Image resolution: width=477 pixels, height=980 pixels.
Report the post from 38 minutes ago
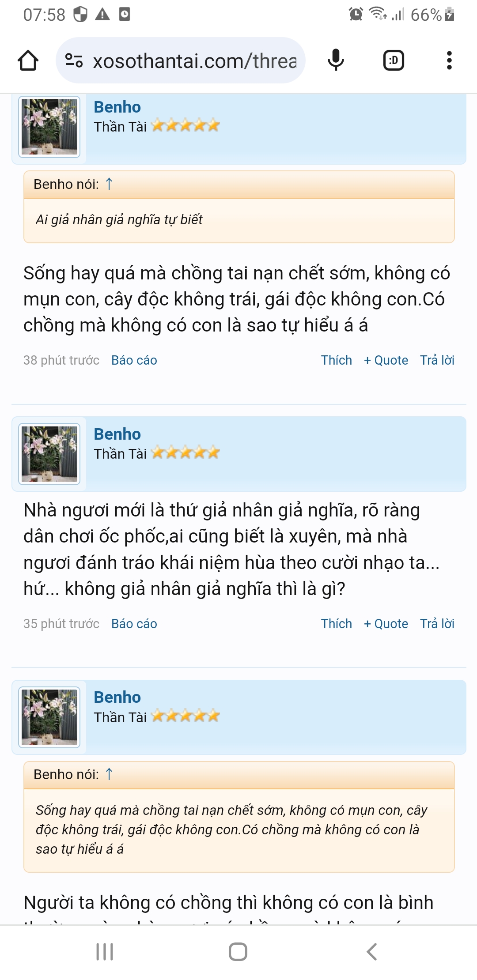click(134, 360)
